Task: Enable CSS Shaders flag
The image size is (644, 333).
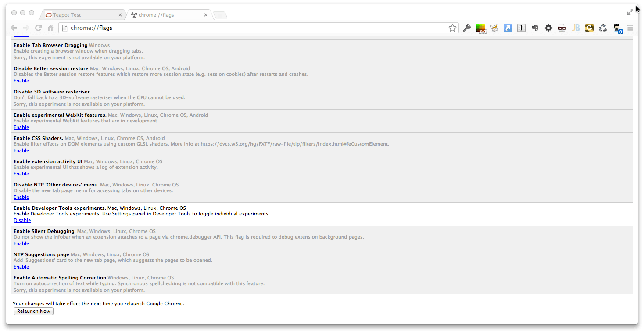Action: (21, 150)
